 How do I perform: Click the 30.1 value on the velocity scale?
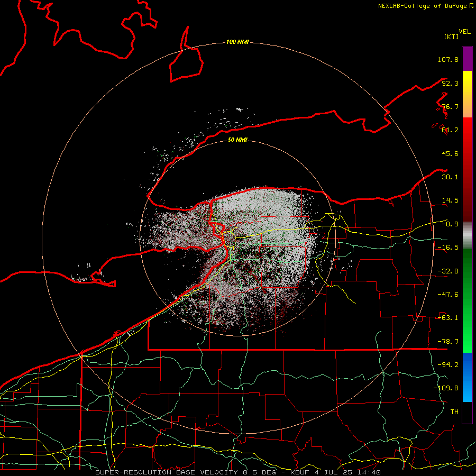(450, 177)
